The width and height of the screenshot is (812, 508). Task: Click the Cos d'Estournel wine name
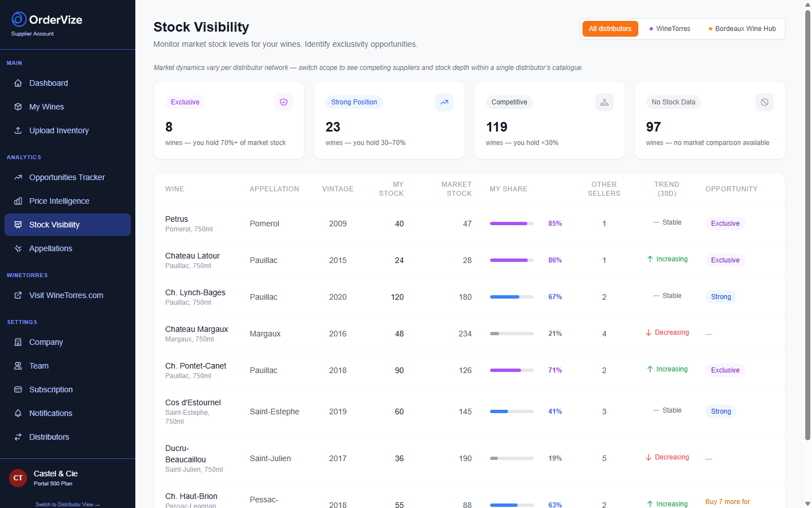coord(193,402)
